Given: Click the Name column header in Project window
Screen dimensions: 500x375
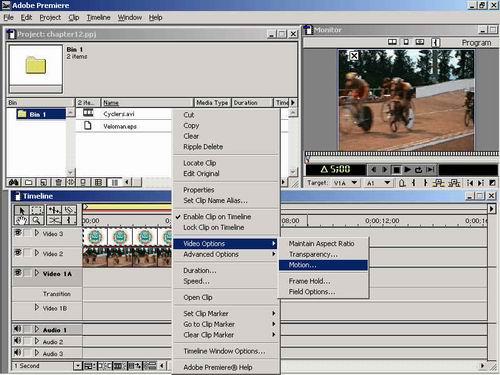Looking at the screenshot, I should pos(147,103).
